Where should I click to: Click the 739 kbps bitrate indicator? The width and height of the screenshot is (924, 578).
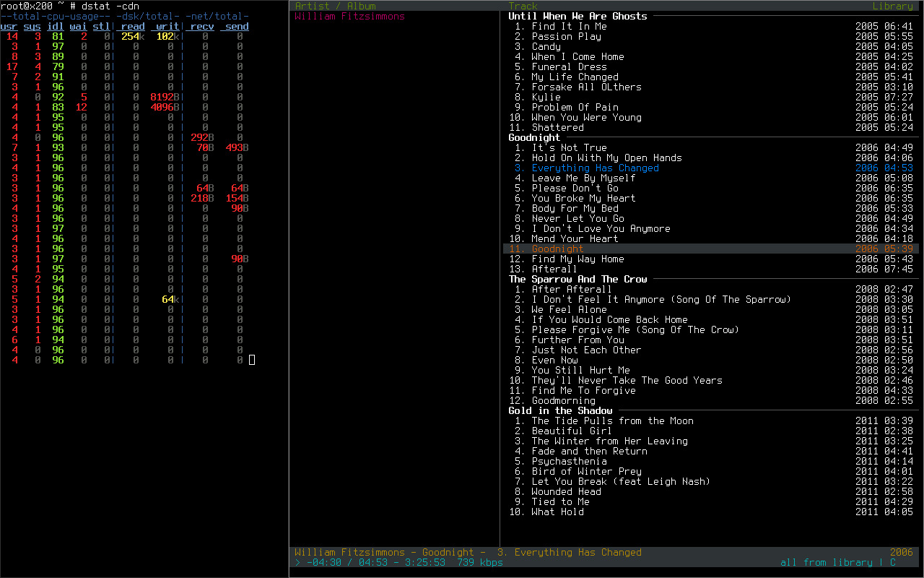coord(480,562)
